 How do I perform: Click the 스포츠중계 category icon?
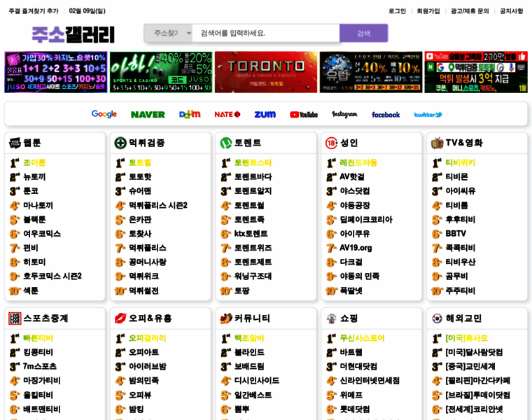coord(15,318)
